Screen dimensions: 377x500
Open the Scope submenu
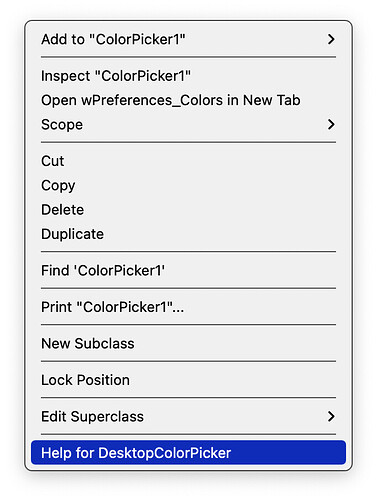(x=188, y=125)
